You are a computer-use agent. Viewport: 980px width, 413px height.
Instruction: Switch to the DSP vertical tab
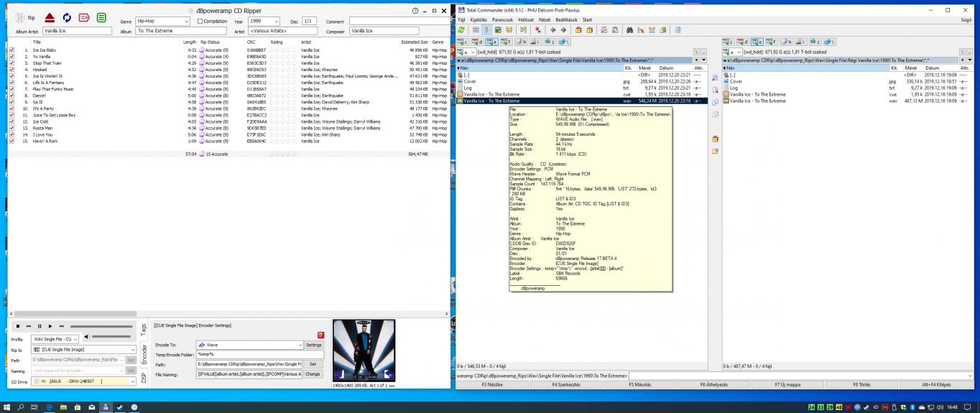coord(144,378)
